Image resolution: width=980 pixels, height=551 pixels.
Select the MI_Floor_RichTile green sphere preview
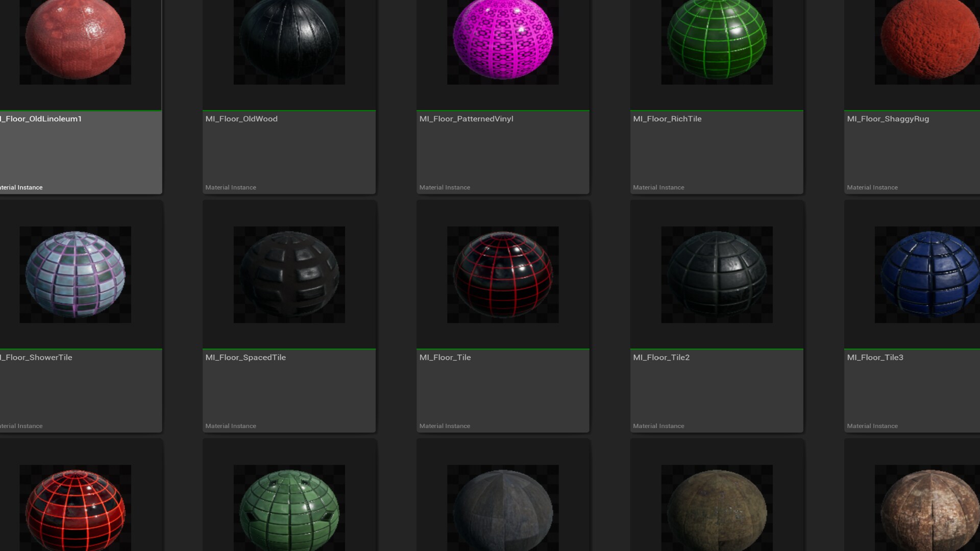716,42
